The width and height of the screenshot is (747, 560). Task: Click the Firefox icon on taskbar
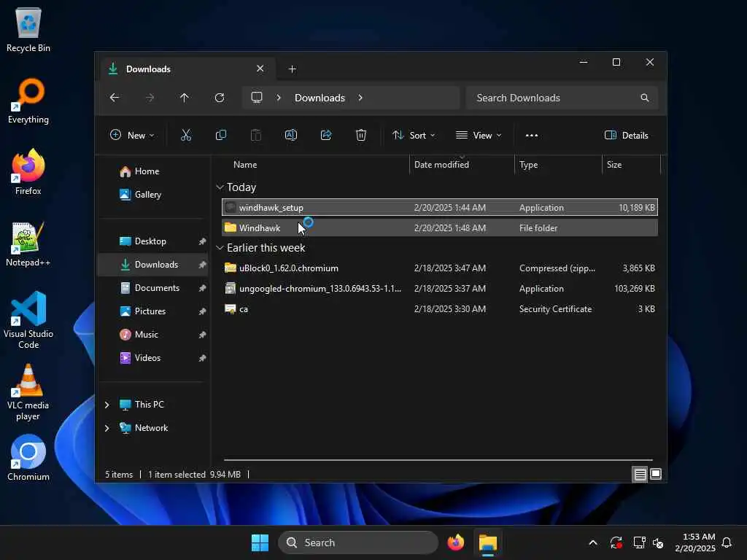(455, 542)
